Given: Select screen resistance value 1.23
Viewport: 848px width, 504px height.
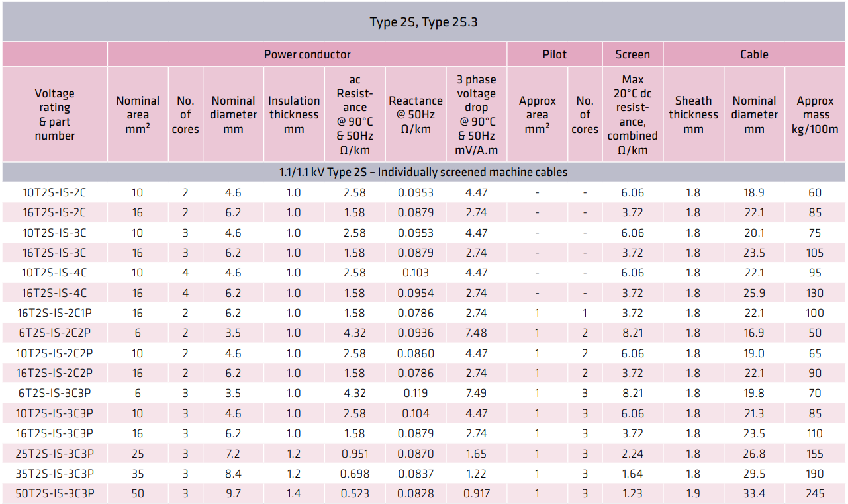Looking at the screenshot, I should [x=632, y=493].
